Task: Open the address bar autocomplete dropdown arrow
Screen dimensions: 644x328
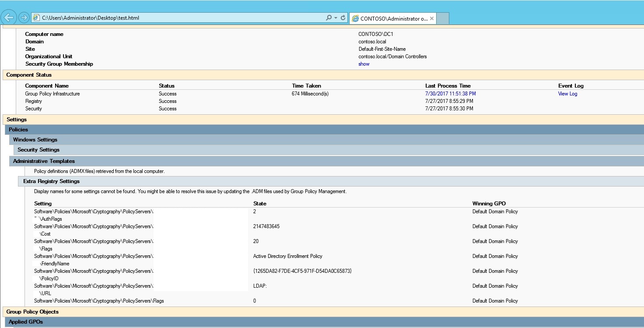Action: (336, 18)
